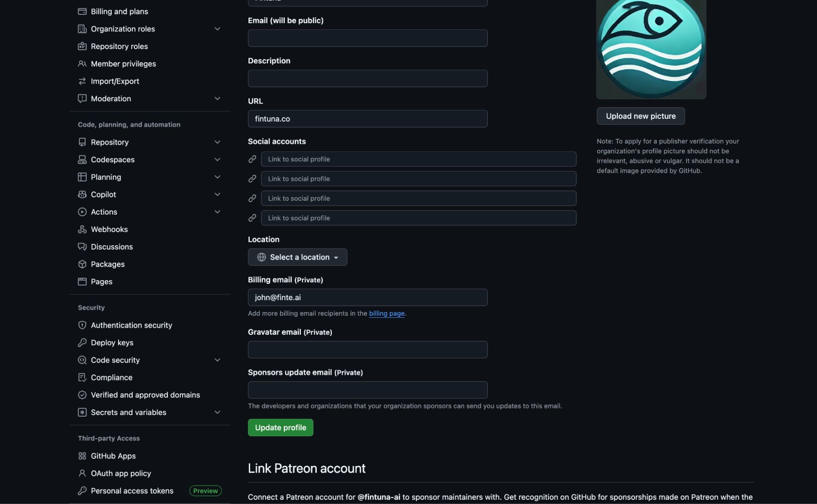
Task: Click the public Email input field
Action: [x=367, y=38]
